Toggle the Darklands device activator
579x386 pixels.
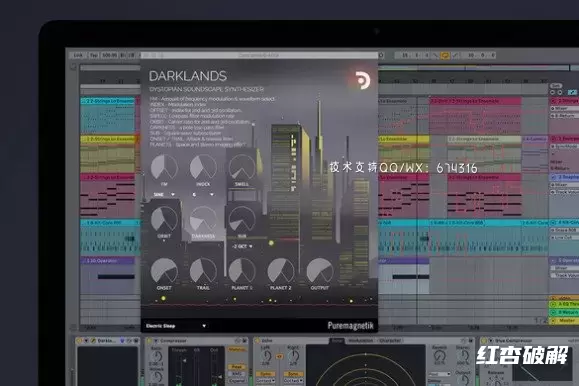tap(79, 341)
